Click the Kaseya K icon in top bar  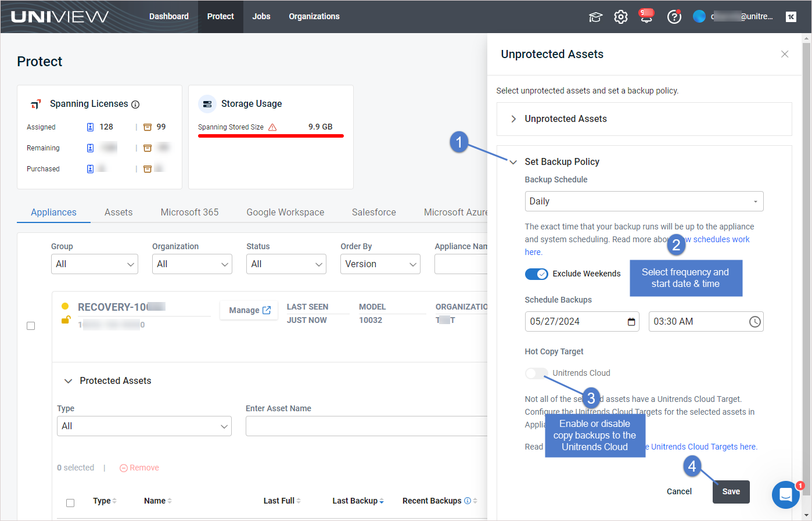click(x=791, y=16)
